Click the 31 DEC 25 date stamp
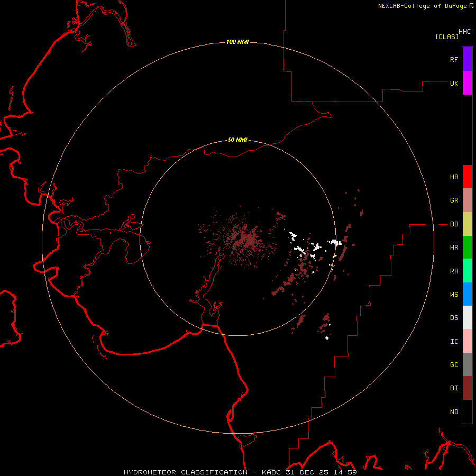 tap(308, 472)
